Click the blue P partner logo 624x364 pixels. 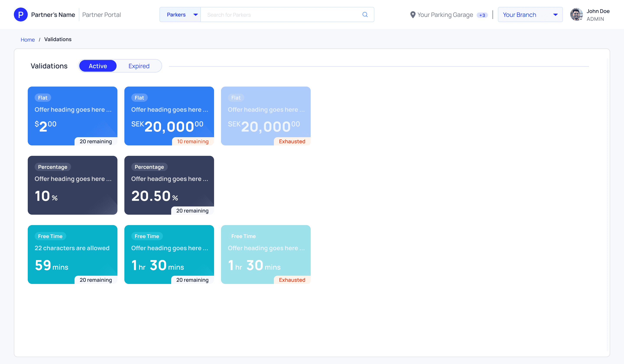[x=21, y=14]
